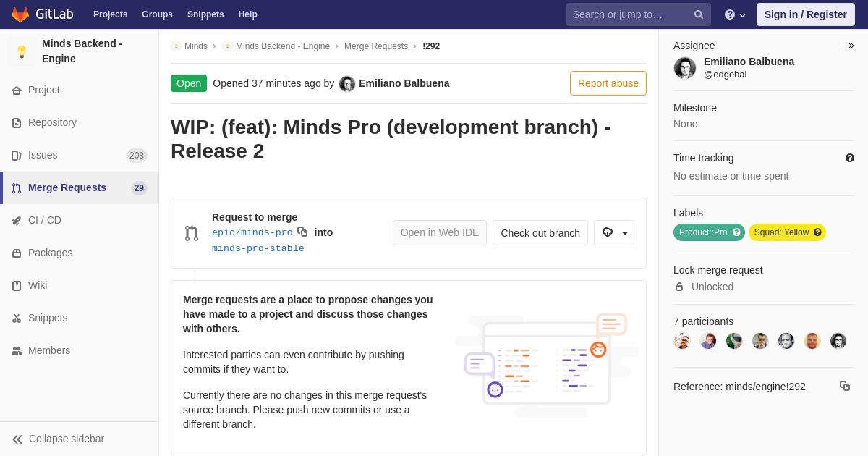
Task: Click the search magnifier icon
Action: pos(699,14)
